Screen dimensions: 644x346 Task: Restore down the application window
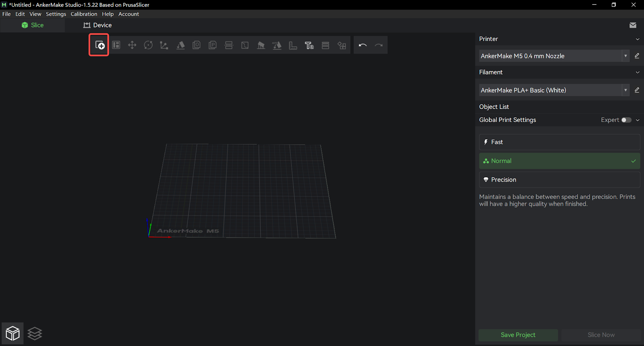614,5
